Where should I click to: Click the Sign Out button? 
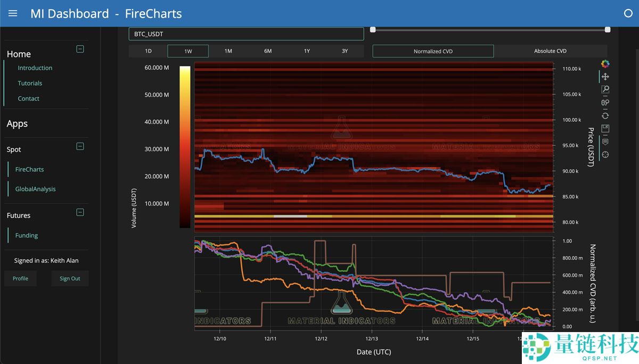point(70,278)
